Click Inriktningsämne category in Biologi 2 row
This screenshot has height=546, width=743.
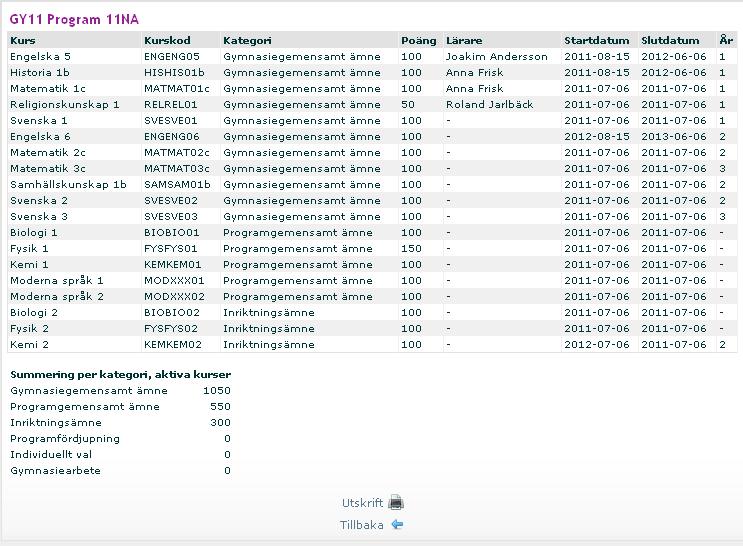click(269, 313)
